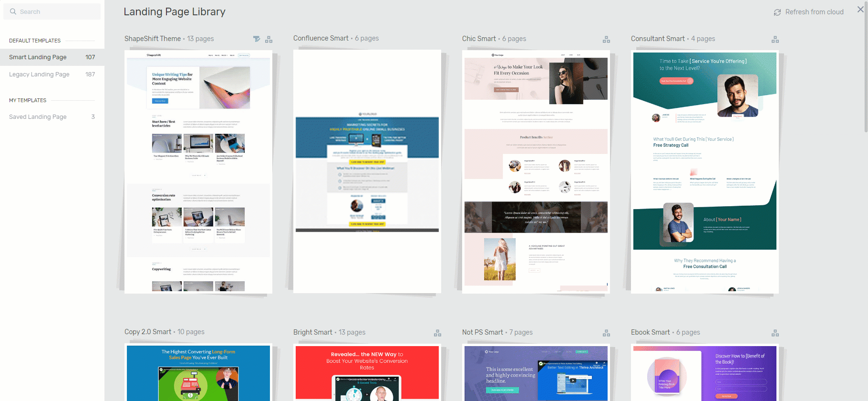Open the ShapeShift Theme template preview
This screenshot has width=868, height=401.
click(x=198, y=172)
